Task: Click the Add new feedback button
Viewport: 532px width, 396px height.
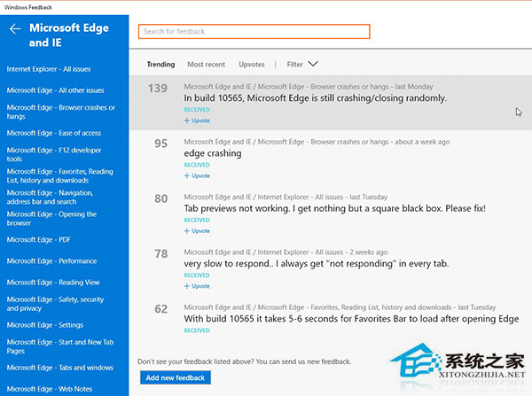Action: (176, 377)
